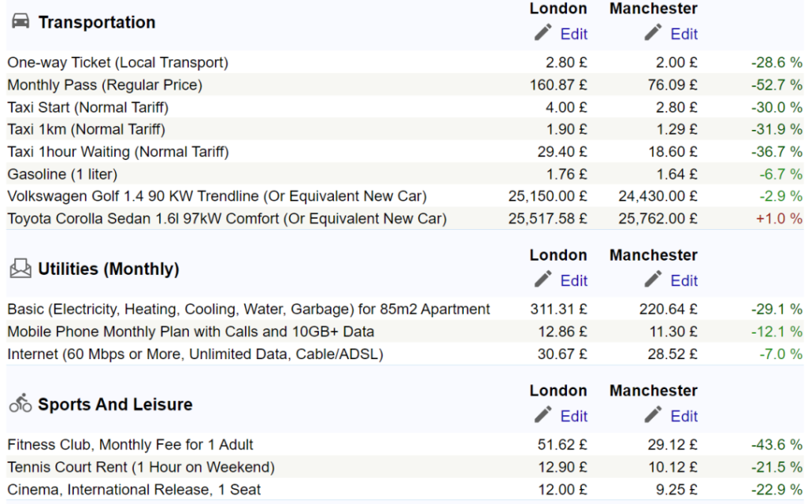Click the cyclist icon beside Sports And Leisure
The image size is (812, 504).
21,404
